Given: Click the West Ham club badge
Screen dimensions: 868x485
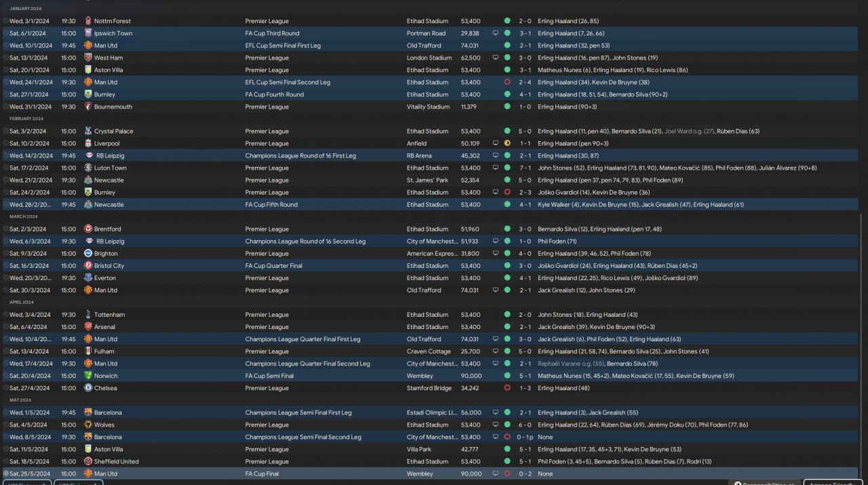Looking at the screenshot, I should [88, 58].
